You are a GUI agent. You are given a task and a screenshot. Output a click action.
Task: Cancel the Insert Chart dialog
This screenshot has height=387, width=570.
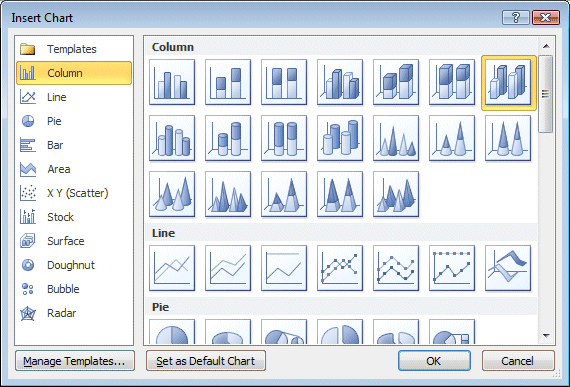[x=518, y=361]
